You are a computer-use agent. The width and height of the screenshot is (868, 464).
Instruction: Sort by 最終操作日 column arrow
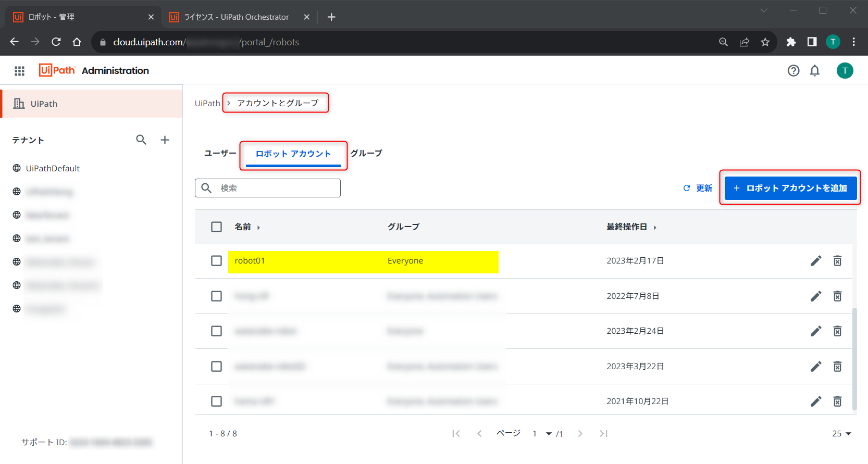[655, 228]
